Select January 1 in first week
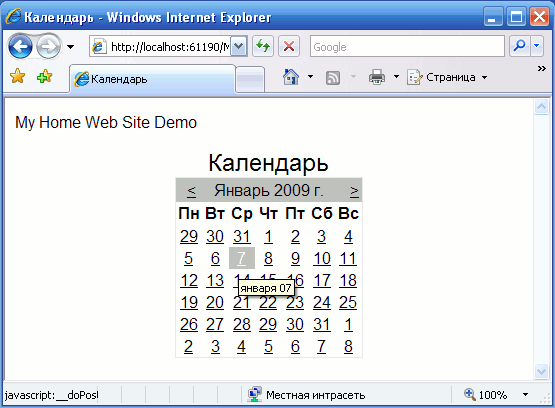 pyautogui.click(x=268, y=236)
